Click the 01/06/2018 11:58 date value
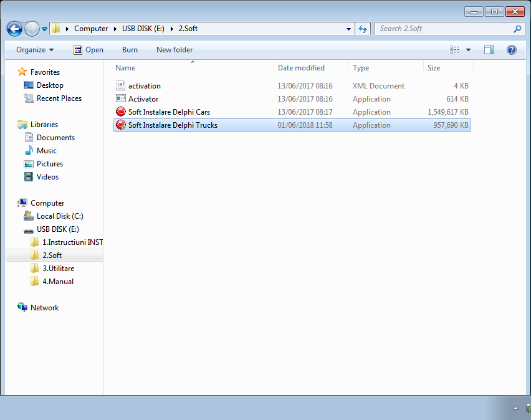This screenshot has height=420, width=531. (305, 125)
